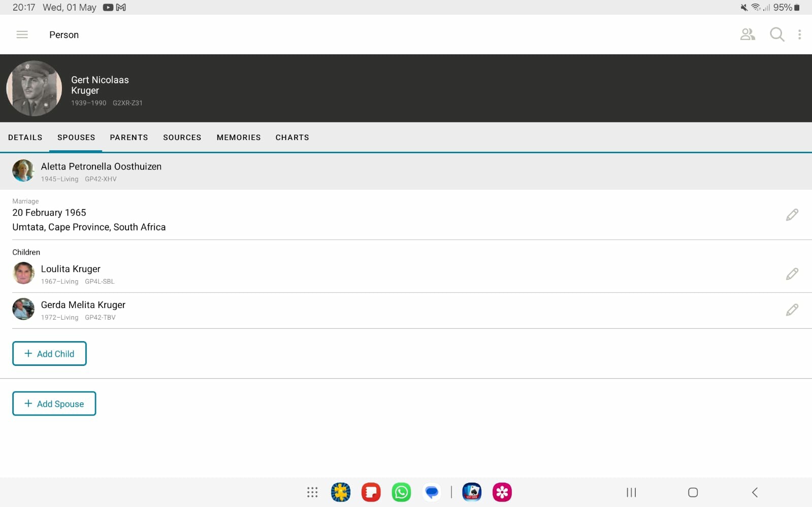
Task: Click the Add Spouse button
Action: 54,403
